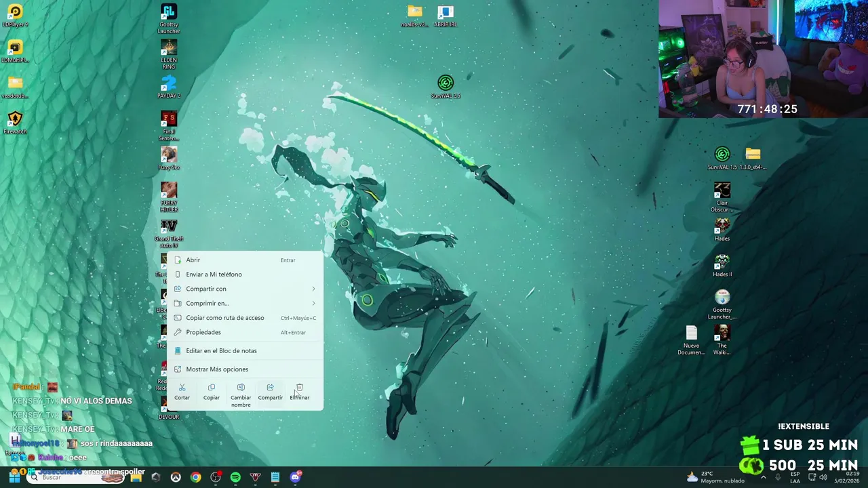This screenshot has width=868, height=488.
Task: Open Discord from the taskbar
Action: click(295, 477)
